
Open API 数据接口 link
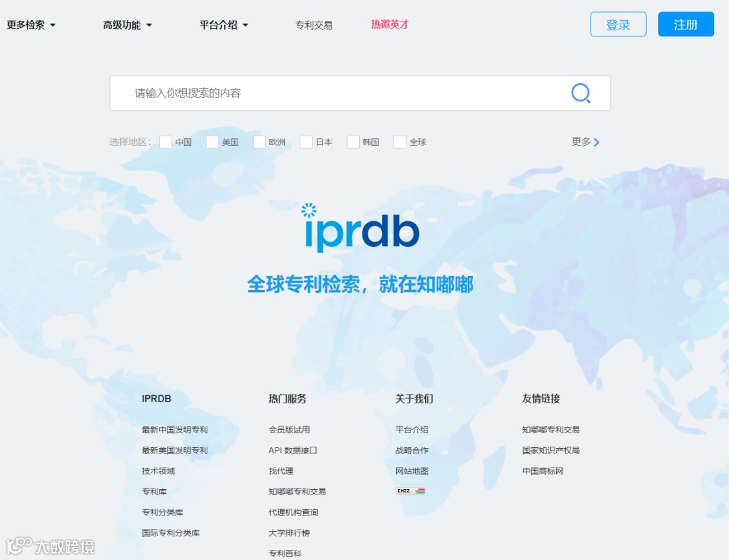click(x=292, y=450)
